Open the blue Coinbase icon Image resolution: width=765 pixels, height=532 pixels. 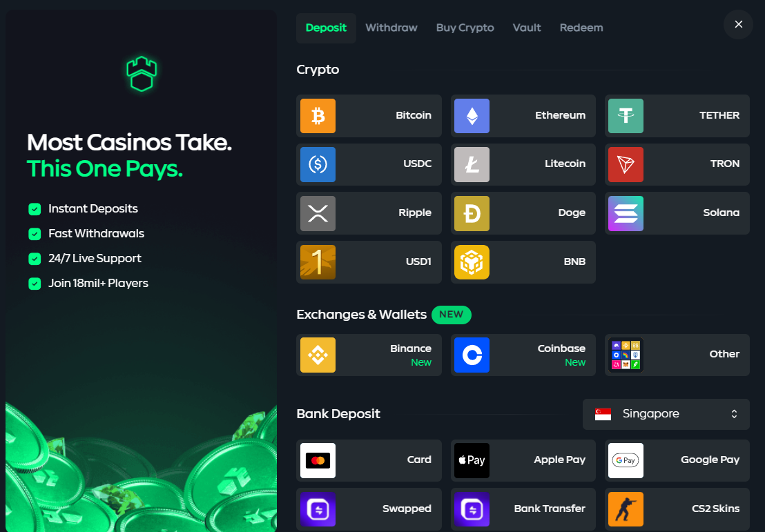[x=472, y=355]
